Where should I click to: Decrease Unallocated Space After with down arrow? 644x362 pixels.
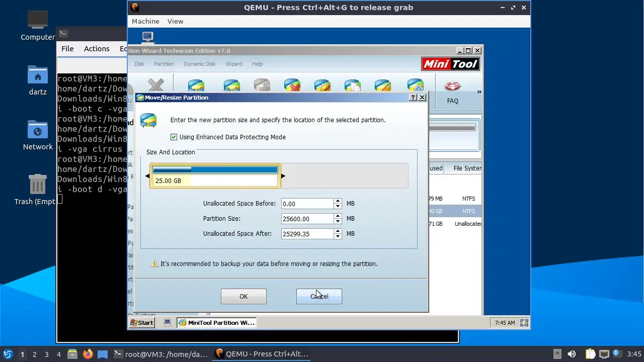[338, 236]
